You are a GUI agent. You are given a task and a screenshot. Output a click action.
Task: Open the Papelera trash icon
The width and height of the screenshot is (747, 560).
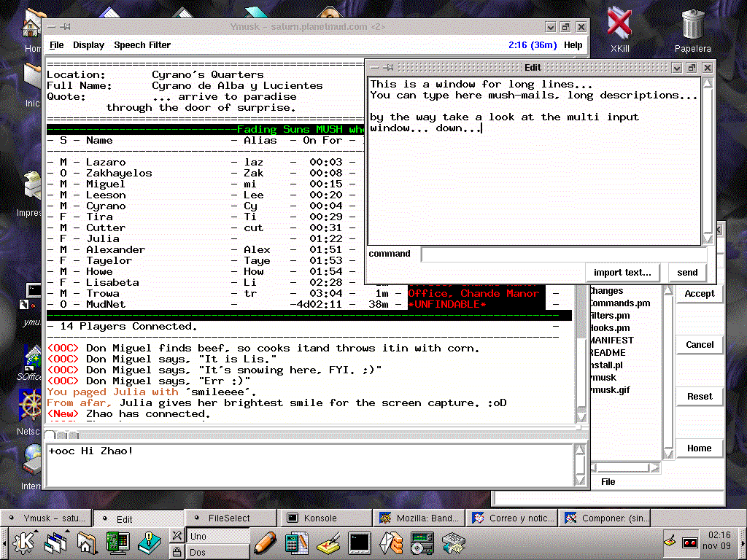click(692, 24)
